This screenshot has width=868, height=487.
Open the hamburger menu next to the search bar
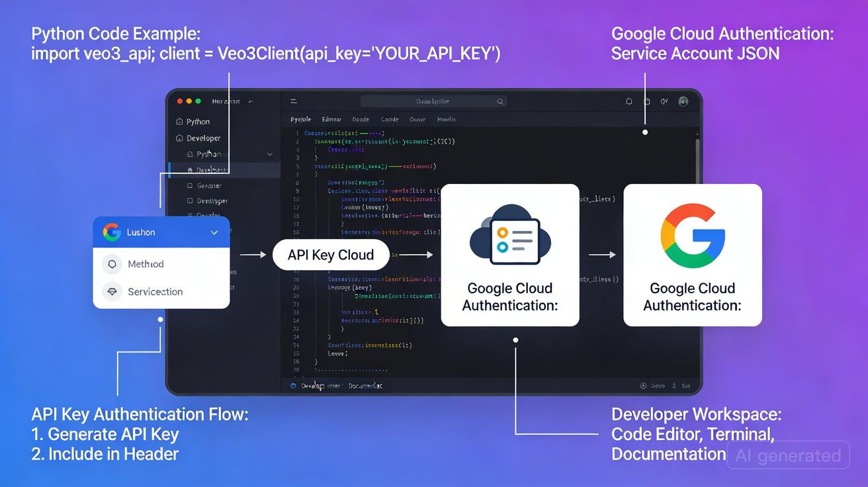point(293,101)
